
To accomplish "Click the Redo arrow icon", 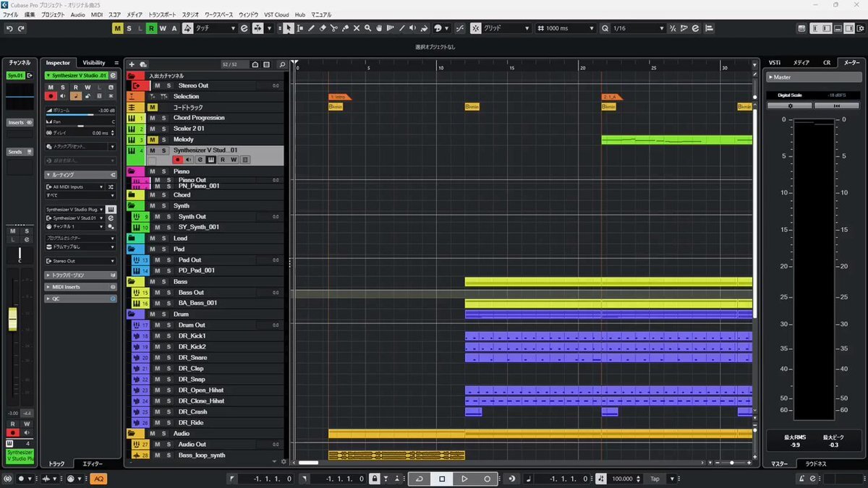I will point(21,28).
